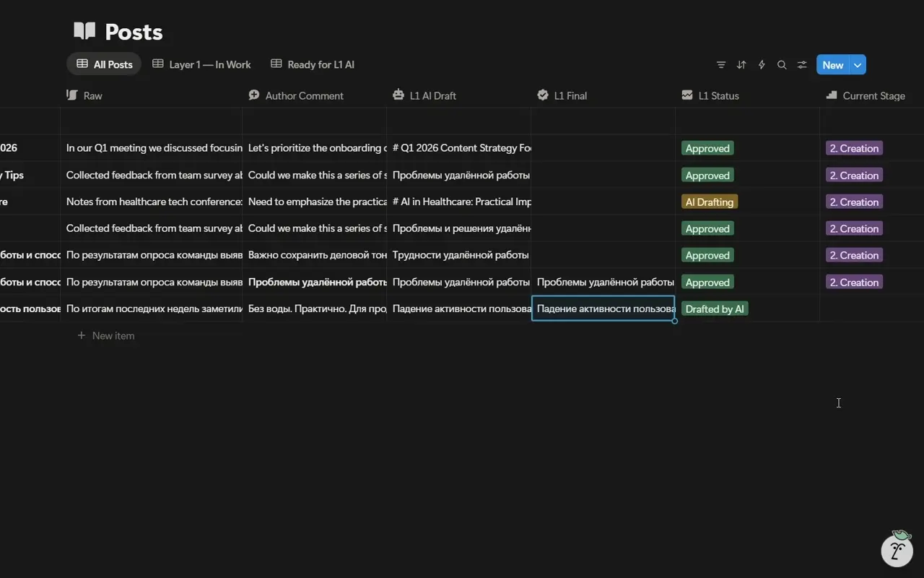Click the Posts book icon
This screenshot has width=924, height=578.
(x=84, y=31)
